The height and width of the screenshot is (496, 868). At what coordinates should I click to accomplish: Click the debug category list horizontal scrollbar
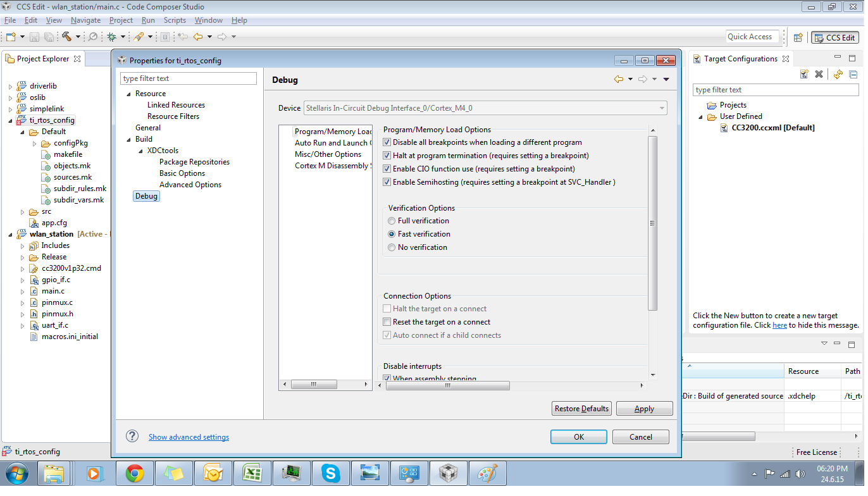click(x=313, y=385)
